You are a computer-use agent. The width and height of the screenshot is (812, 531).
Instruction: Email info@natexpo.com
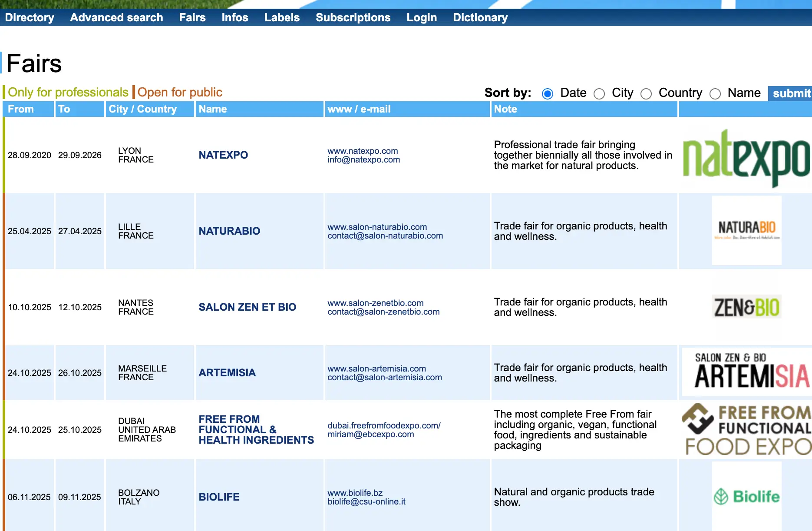pos(364,159)
